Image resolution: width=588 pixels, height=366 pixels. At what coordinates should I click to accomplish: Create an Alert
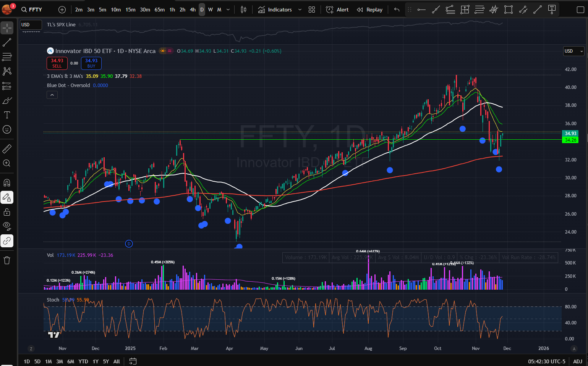[x=337, y=10]
